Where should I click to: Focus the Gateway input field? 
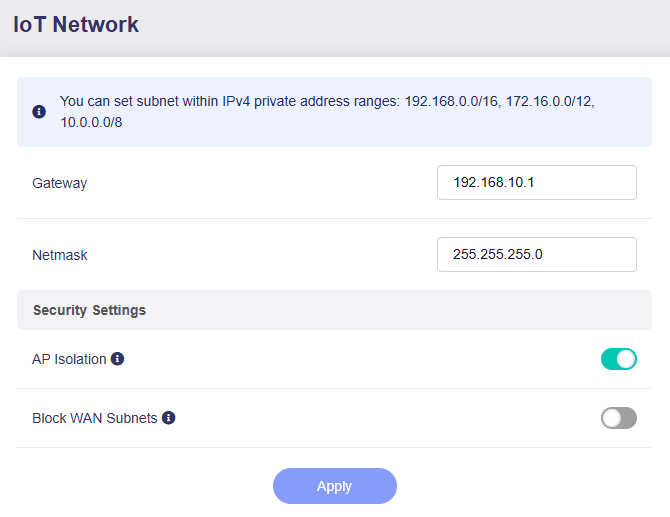[537, 182]
